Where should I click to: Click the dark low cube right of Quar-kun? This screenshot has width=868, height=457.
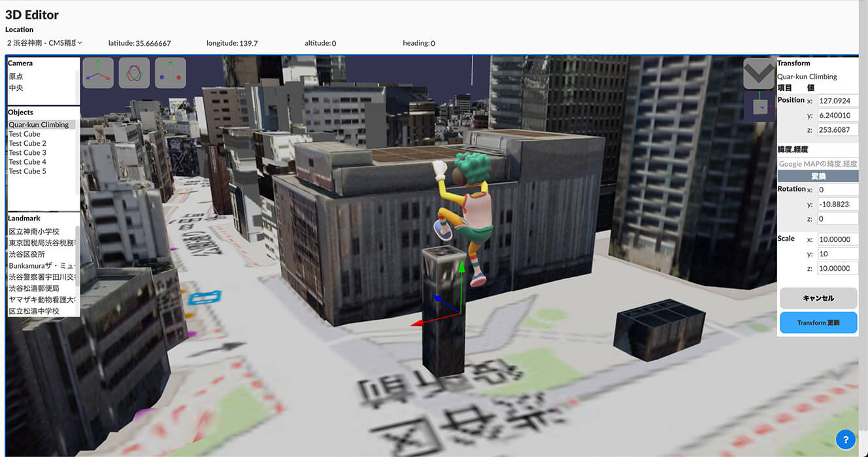tap(660, 330)
